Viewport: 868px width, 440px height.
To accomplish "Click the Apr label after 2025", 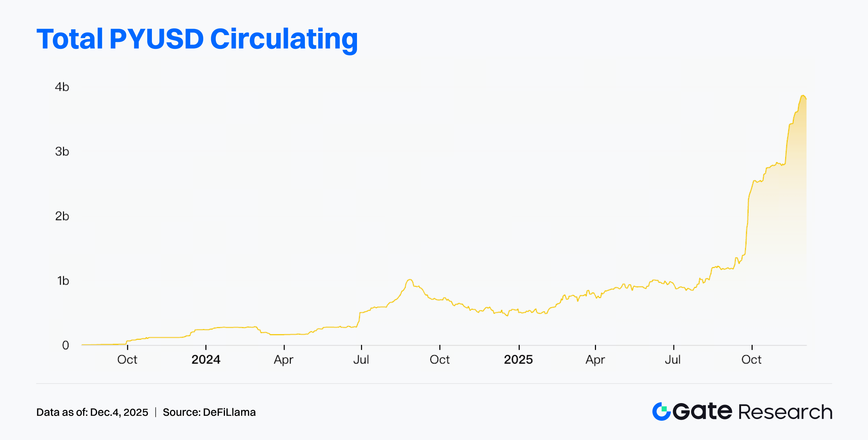I will [x=595, y=359].
